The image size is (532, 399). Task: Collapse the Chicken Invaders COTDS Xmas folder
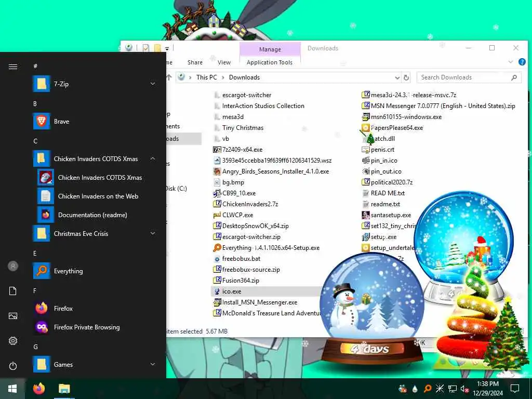(153, 159)
